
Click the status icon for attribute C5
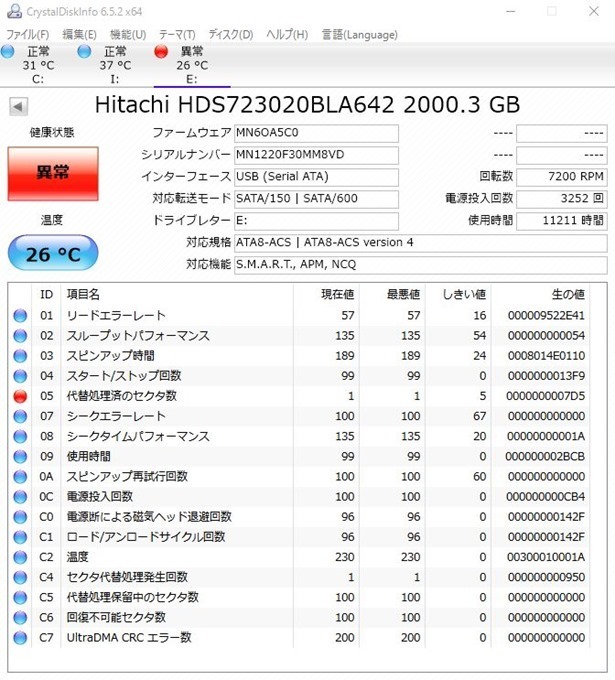20,598
